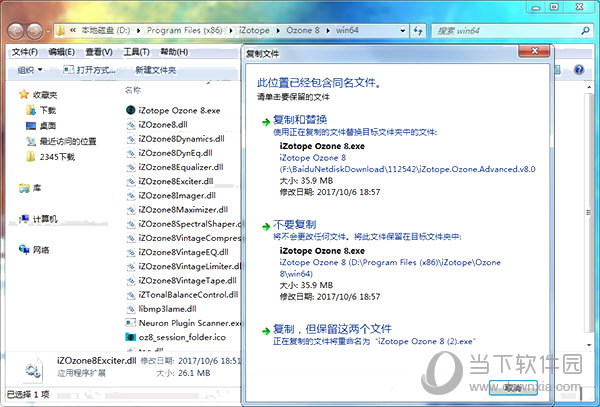The height and width of the screenshot is (407, 600).
Task: Click the breadcrumb overflow double chevron
Action: (x=72, y=31)
